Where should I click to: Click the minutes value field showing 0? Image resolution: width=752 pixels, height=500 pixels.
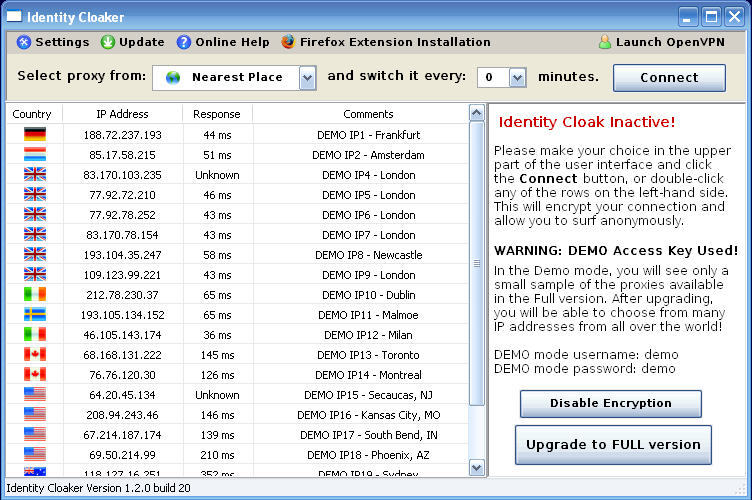click(x=493, y=78)
